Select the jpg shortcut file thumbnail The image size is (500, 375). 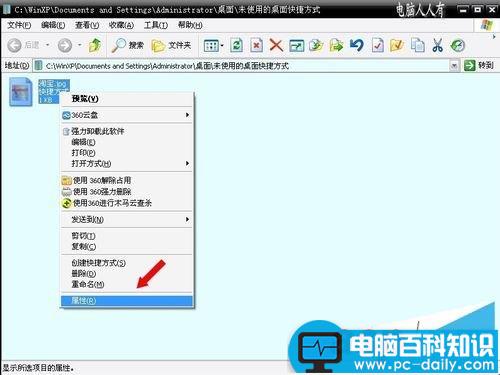pos(21,92)
